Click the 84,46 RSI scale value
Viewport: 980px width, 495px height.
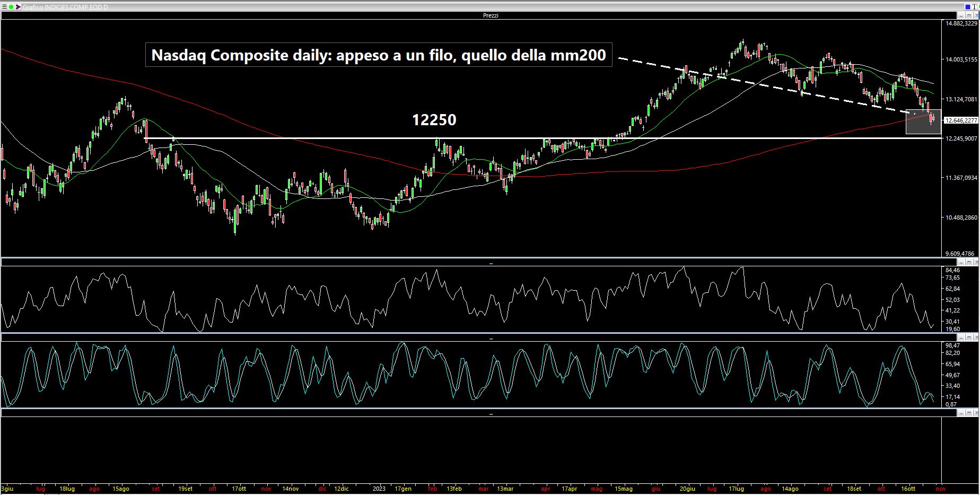[952, 270]
